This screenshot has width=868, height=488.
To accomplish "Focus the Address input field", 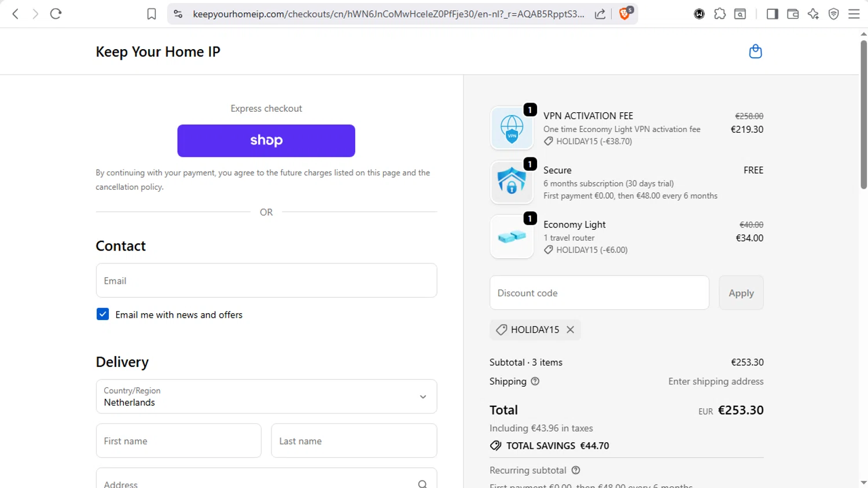I will tap(266, 478).
